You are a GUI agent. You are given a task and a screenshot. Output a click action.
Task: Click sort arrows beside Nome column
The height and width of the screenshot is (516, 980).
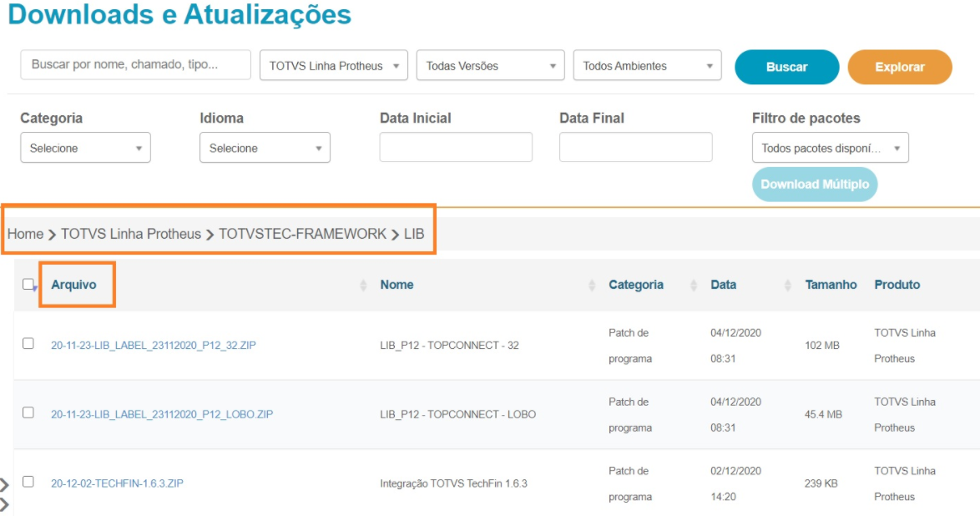592,286
